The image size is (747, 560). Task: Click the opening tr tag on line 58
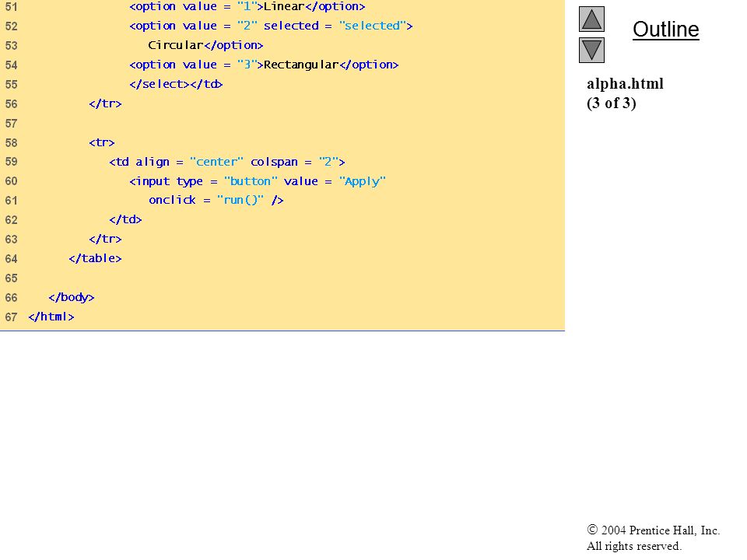coord(101,142)
